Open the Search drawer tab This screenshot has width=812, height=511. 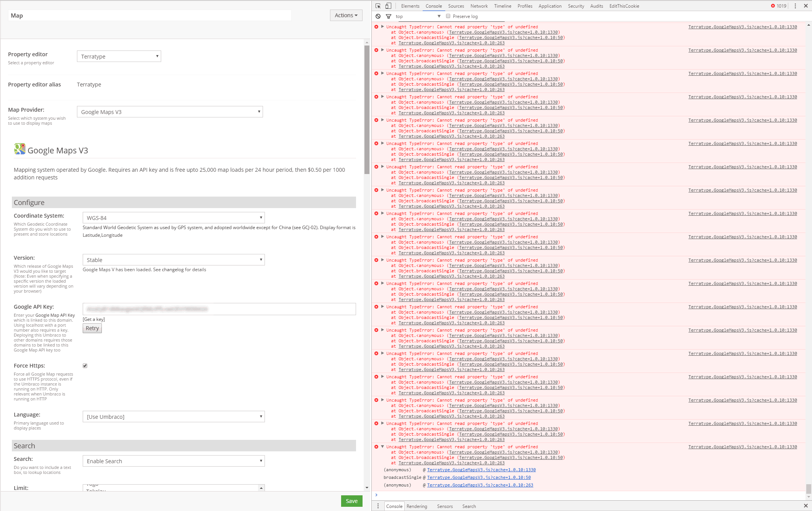tap(469, 506)
